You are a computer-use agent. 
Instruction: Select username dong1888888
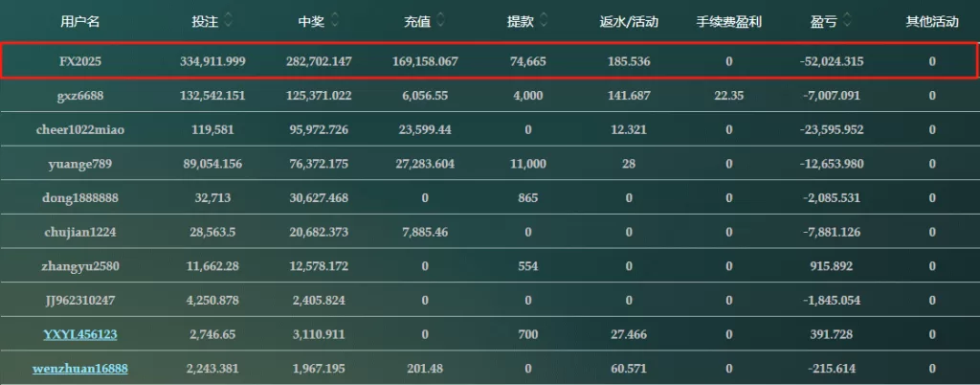(x=80, y=198)
